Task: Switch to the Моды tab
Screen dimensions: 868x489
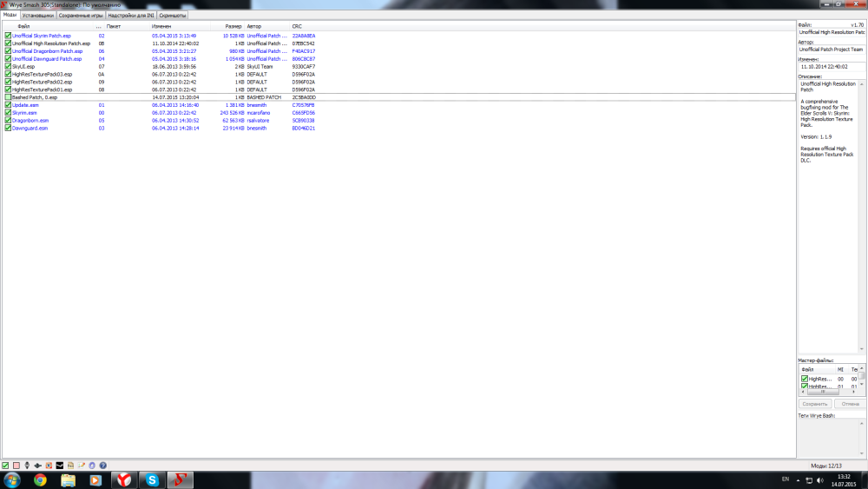Action: [10, 15]
